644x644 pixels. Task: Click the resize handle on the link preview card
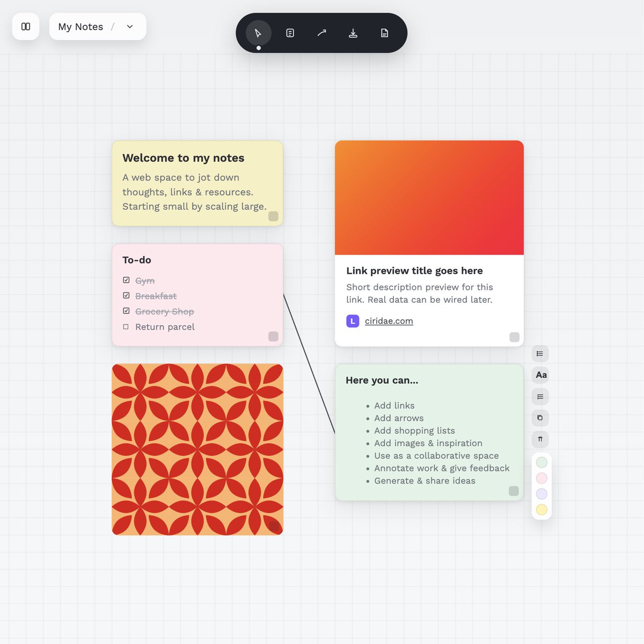pyautogui.click(x=514, y=337)
